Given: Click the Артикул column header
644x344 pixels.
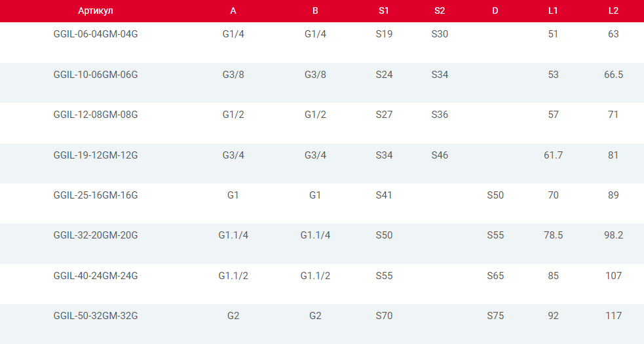Looking at the screenshot, I should point(95,11).
